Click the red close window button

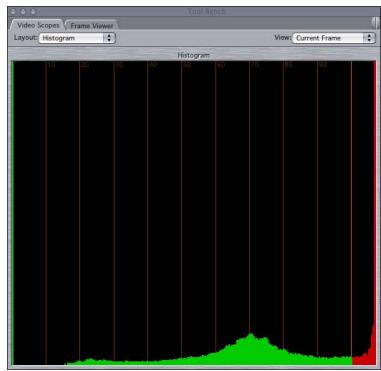tap(14, 12)
